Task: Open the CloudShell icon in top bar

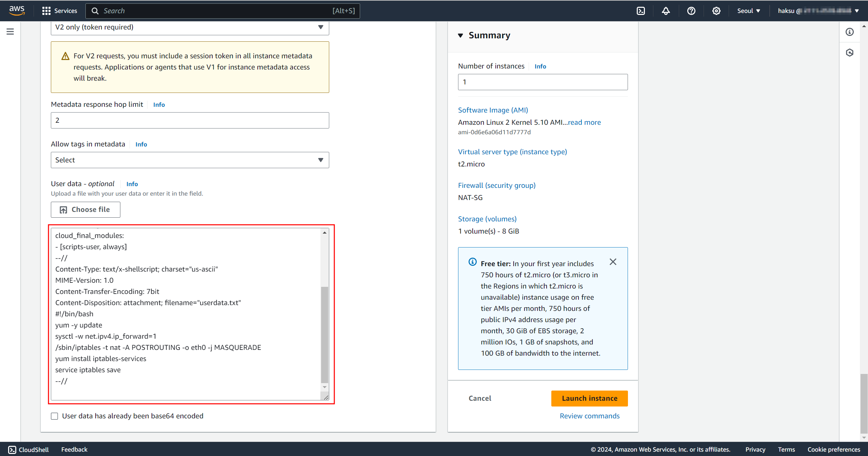Action: [x=640, y=11]
